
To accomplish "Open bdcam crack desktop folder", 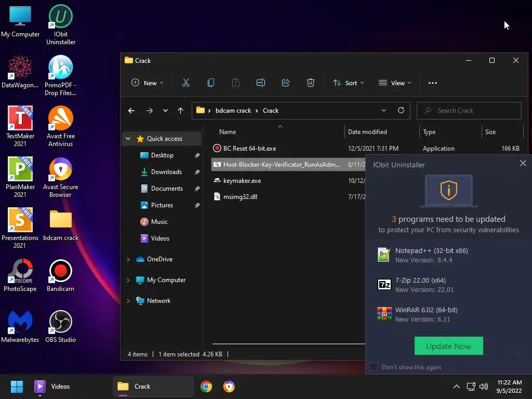I will (x=61, y=225).
